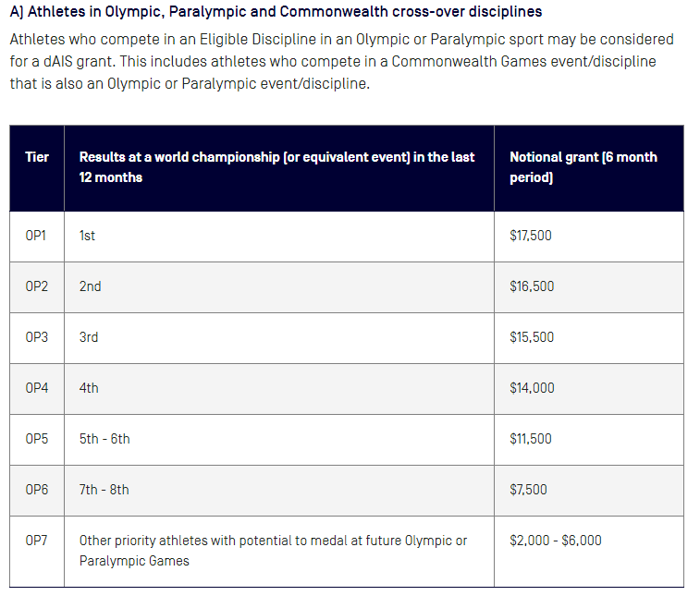
Task: Select the OP2 tier cell
Action: [x=37, y=286]
